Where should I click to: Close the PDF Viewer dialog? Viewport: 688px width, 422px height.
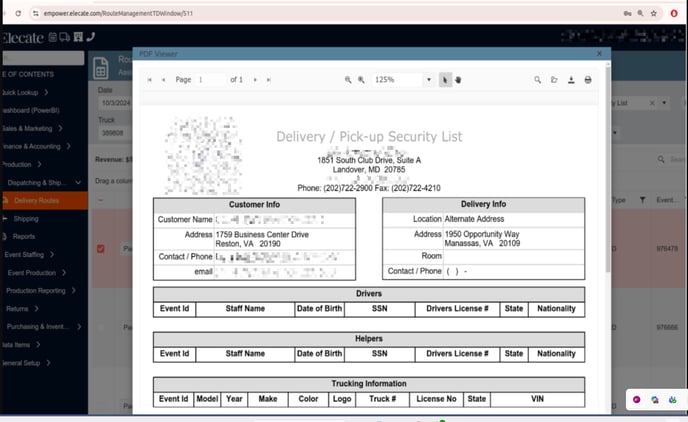(599, 53)
